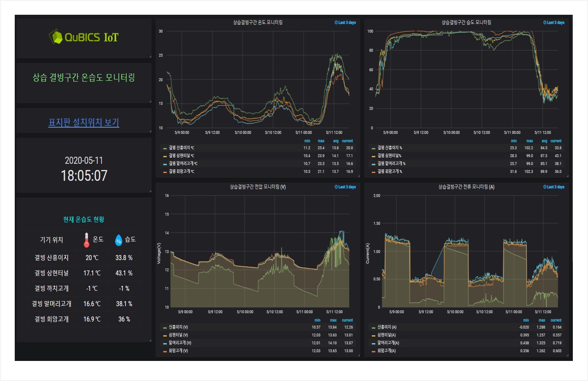Sort temperature legend by max column
588x381 pixels.
(321, 141)
